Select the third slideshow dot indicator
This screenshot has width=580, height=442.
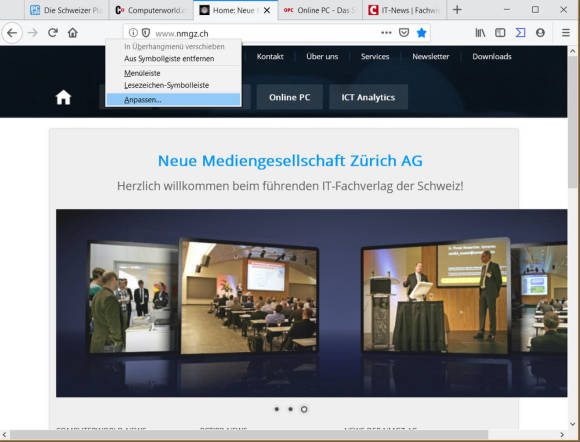click(304, 409)
